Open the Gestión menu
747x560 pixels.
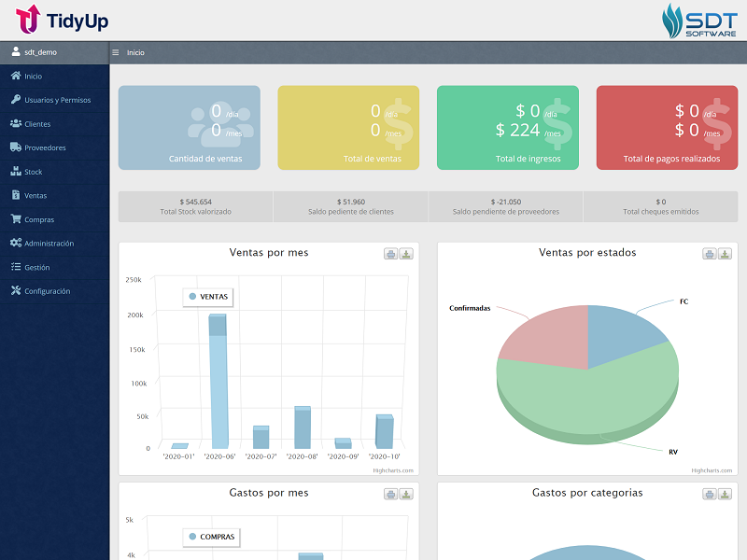click(55, 267)
